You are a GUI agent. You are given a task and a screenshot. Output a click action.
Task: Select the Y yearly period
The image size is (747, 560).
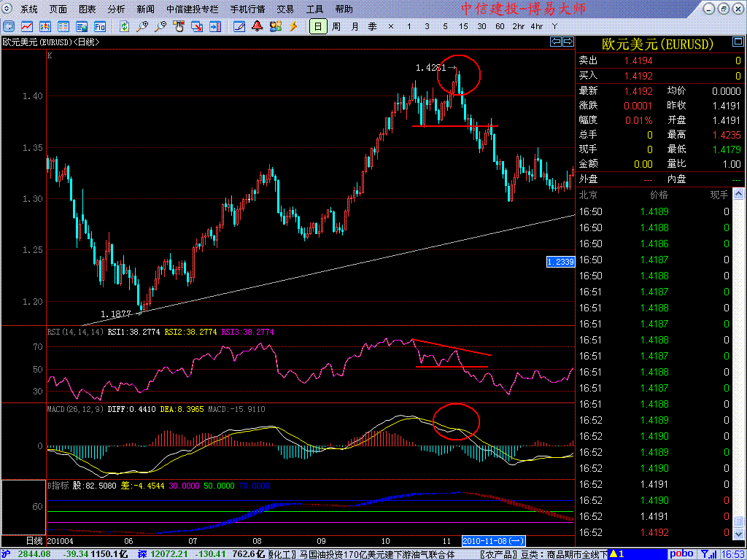click(554, 27)
